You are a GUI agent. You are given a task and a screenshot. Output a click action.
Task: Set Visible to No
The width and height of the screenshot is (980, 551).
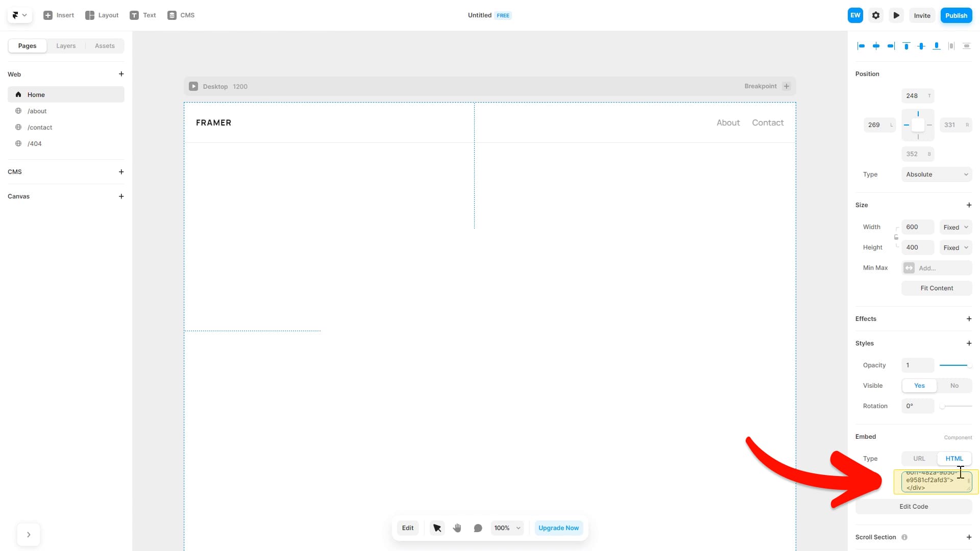click(x=954, y=386)
